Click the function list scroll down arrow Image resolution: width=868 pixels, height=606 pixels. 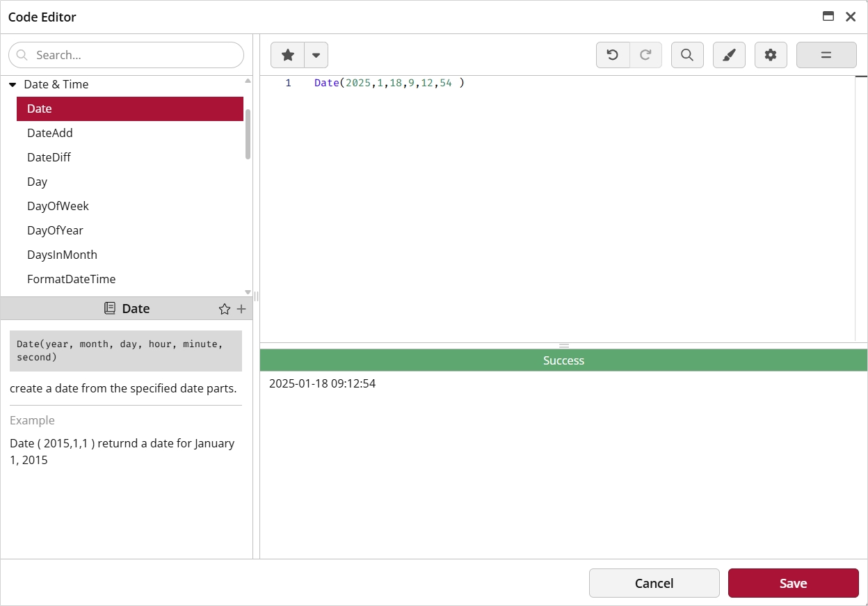pos(248,292)
